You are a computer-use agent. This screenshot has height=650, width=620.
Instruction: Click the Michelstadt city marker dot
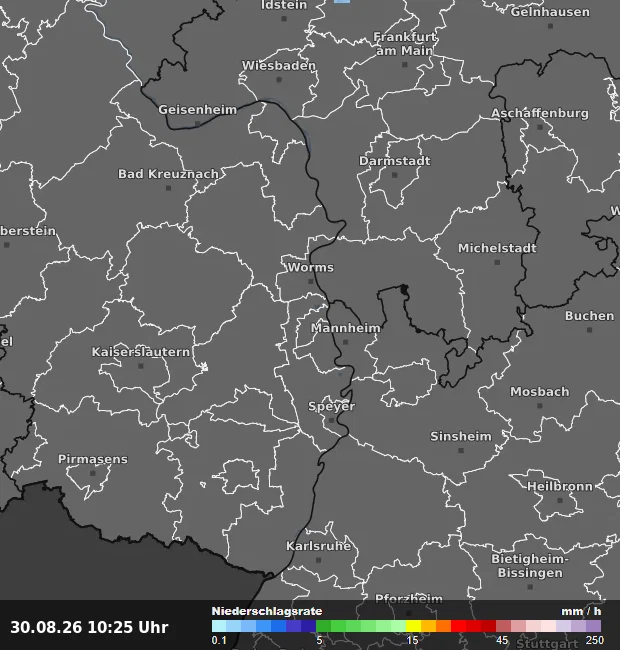[x=497, y=262]
